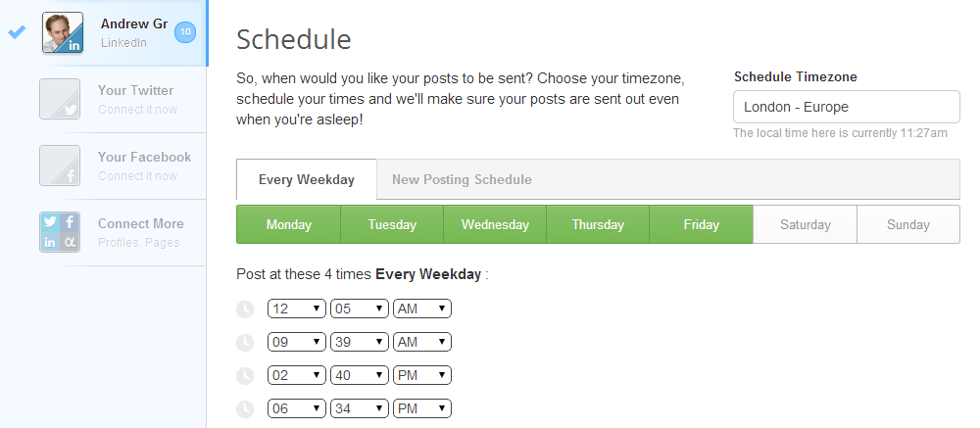Viewport: 980px width, 428px height.
Task: Click the clock icon beside 09:39 AM
Action: point(245,343)
